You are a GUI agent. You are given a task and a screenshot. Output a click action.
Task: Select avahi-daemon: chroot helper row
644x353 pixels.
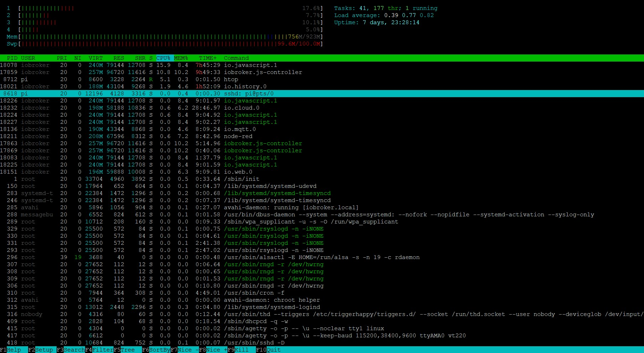(322, 300)
